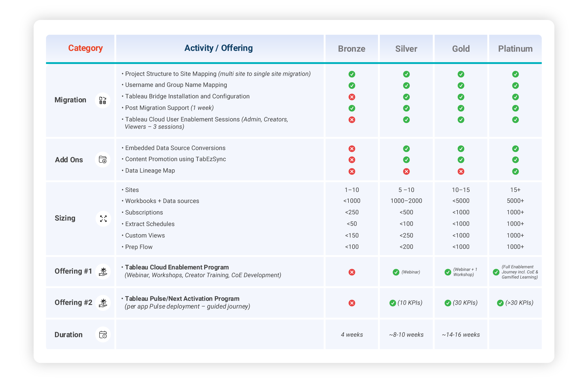Click Gold red cross for Data Lineage Map
The height and width of the screenshot is (383, 588).
(x=461, y=171)
